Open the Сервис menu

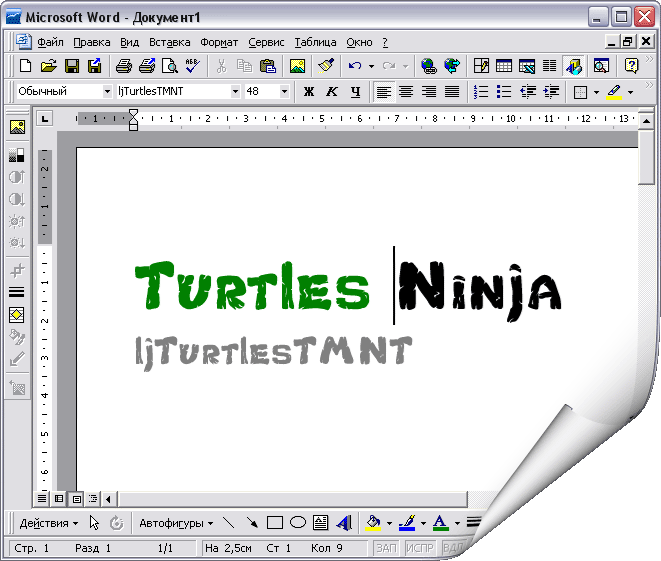click(266, 42)
